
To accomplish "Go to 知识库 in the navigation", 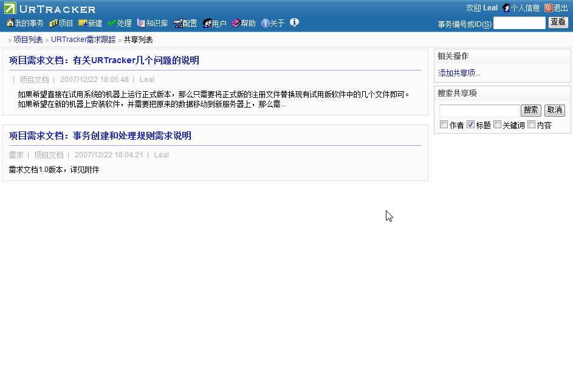I will click(x=157, y=24).
